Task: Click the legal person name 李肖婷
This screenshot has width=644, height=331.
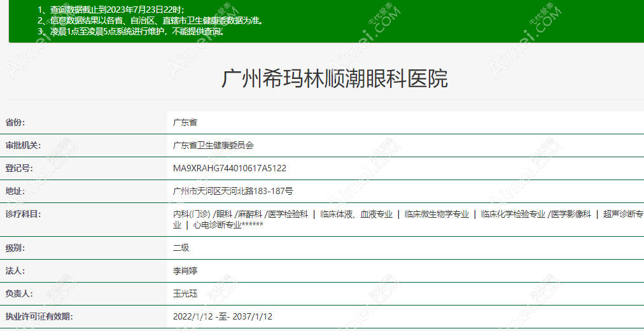Action: pos(185,271)
